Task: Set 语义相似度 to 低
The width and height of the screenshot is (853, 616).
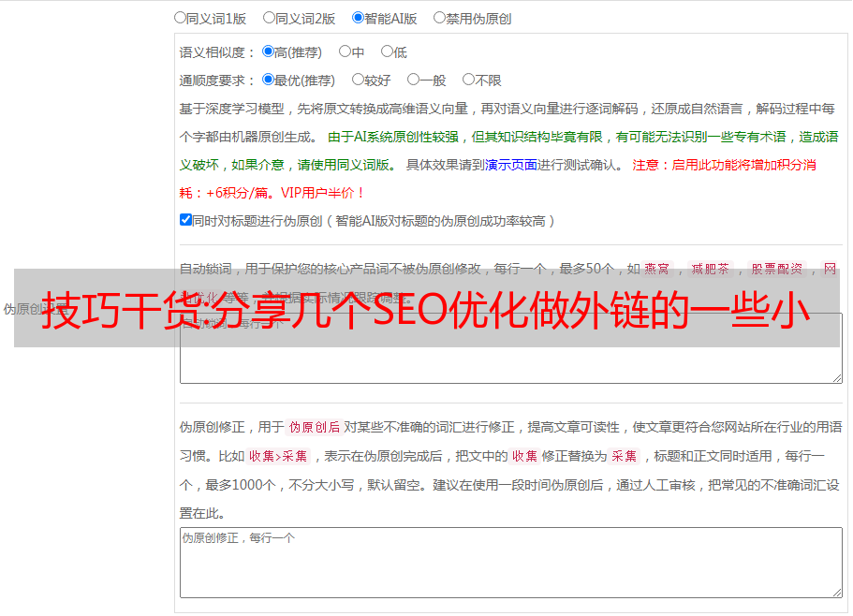Action: pyautogui.click(x=387, y=51)
